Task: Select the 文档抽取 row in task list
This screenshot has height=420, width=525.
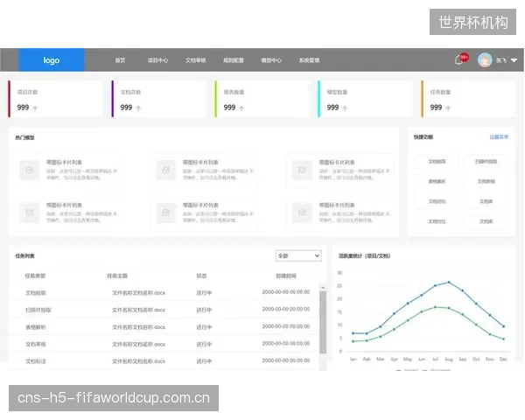Action: [x=164, y=293]
